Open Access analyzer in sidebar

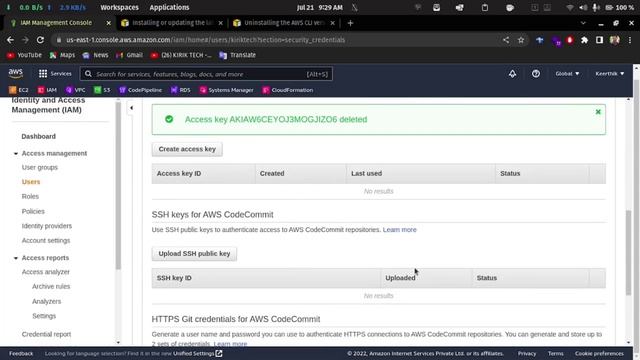click(45, 272)
